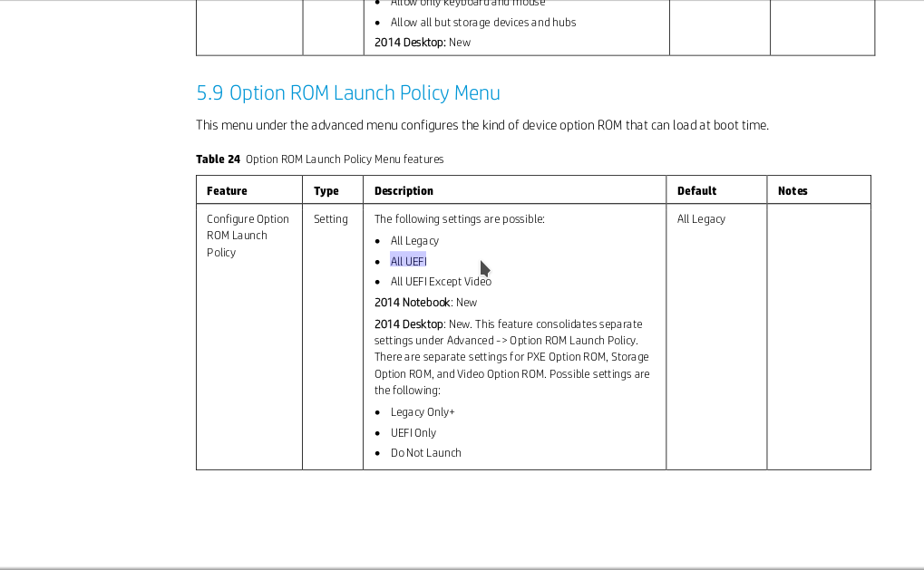Click the "All Legacy" bullet in the Description column
Image resolution: width=924 pixels, height=570 pixels.
click(x=415, y=241)
